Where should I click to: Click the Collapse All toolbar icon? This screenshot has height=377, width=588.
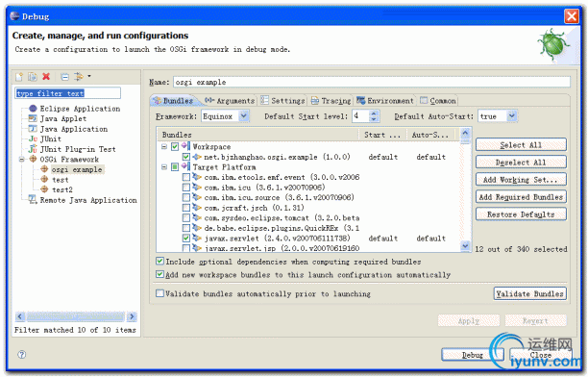(65, 77)
